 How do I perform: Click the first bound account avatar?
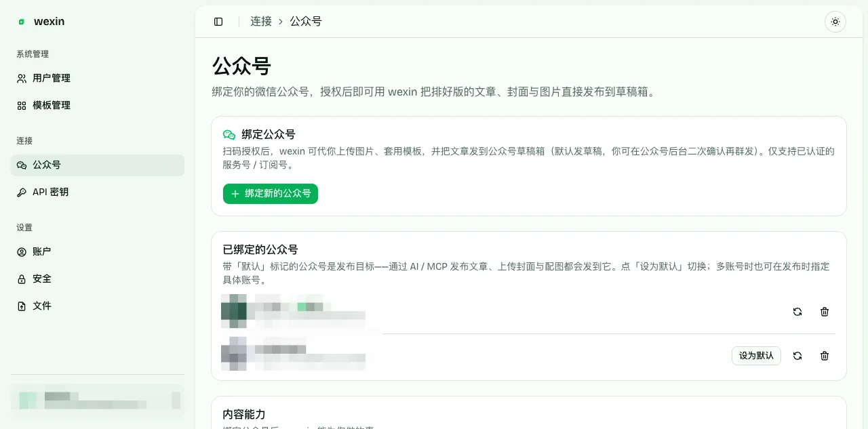click(x=234, y=312)
